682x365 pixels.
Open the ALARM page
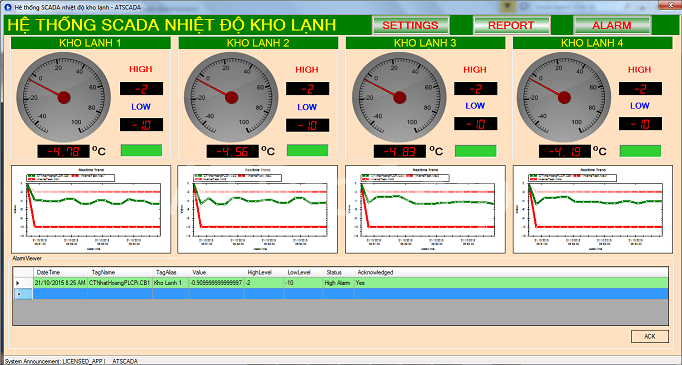coord(612,25)
